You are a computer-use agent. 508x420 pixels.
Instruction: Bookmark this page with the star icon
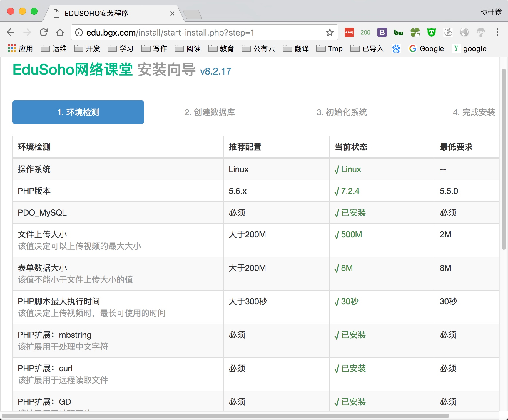(x=330, y=32)
